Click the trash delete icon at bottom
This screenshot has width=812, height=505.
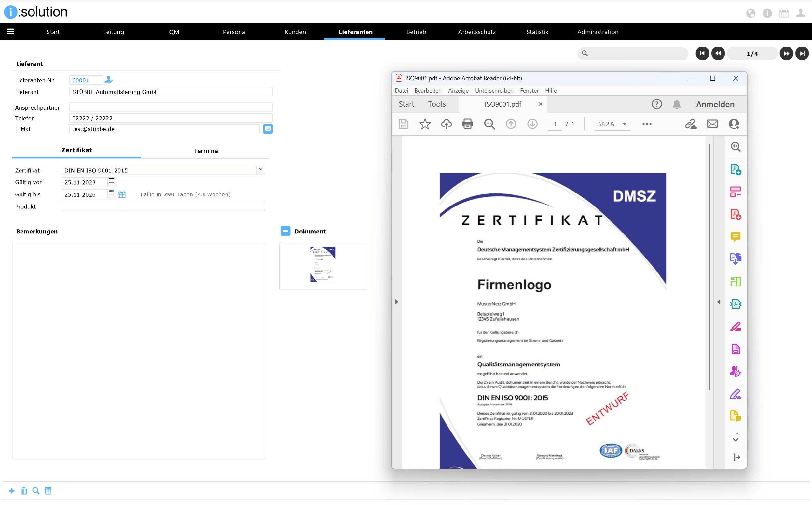click(24, 491)
